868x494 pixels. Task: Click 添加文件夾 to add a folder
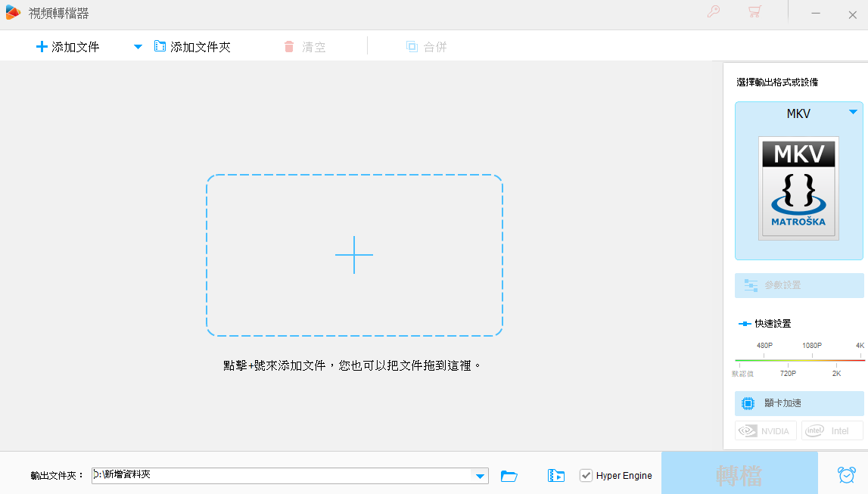click(192, 47)
